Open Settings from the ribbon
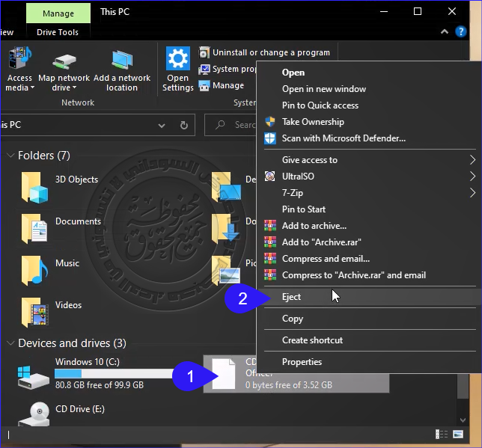482x448 pixels. tap(177, 69)
